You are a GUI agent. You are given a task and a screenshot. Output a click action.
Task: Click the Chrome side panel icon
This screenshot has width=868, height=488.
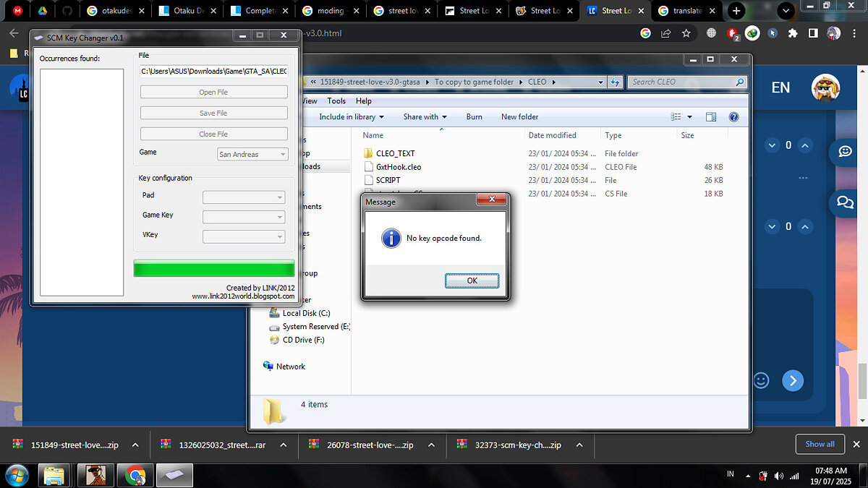[813, 33]
